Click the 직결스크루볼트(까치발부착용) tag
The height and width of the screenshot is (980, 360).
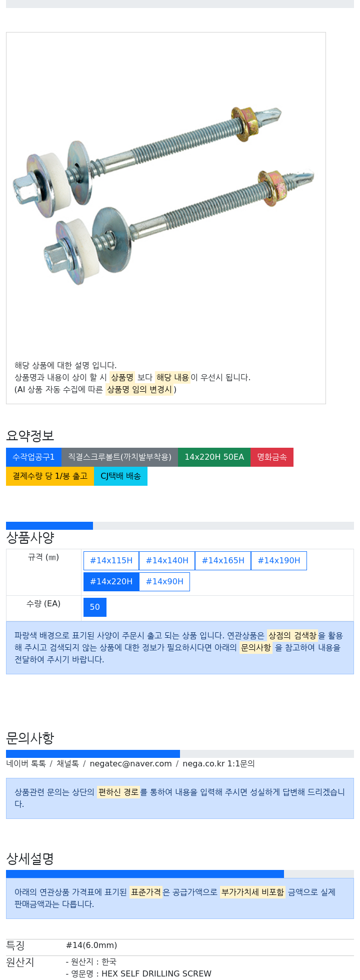[119, 457]
